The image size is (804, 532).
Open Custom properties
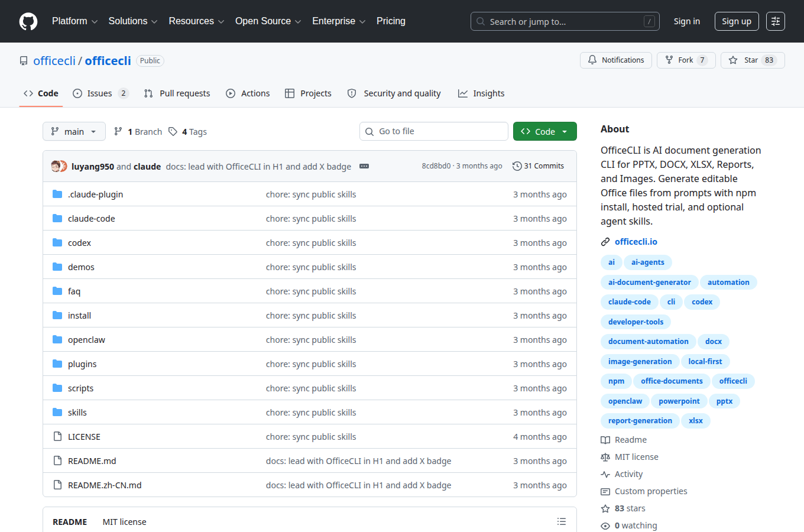(644, 491)
